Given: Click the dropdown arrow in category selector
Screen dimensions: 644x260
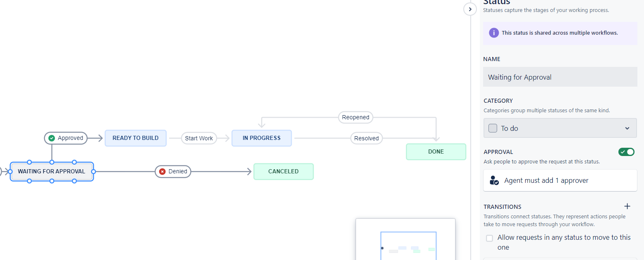Looking at the screenshot, I should (627, 128).
